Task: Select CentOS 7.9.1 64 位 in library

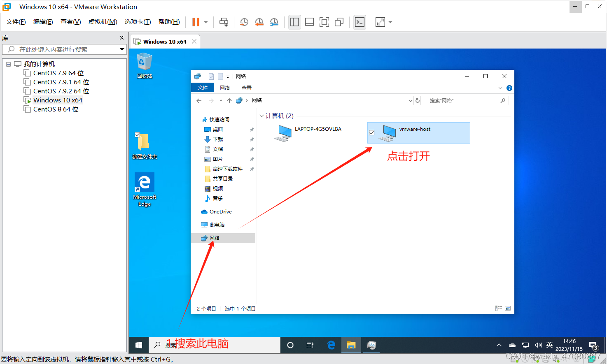Action: [61, 82]
